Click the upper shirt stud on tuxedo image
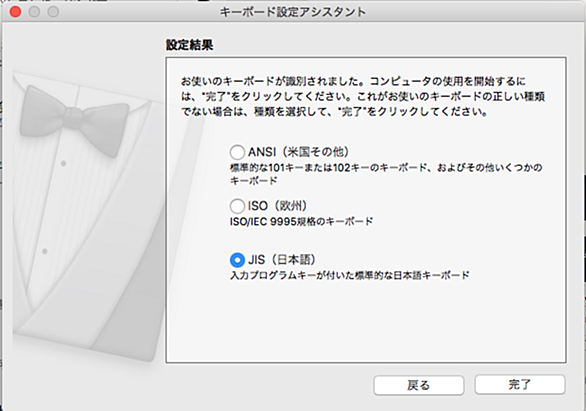586x411 pixels. tap(64, 164)
